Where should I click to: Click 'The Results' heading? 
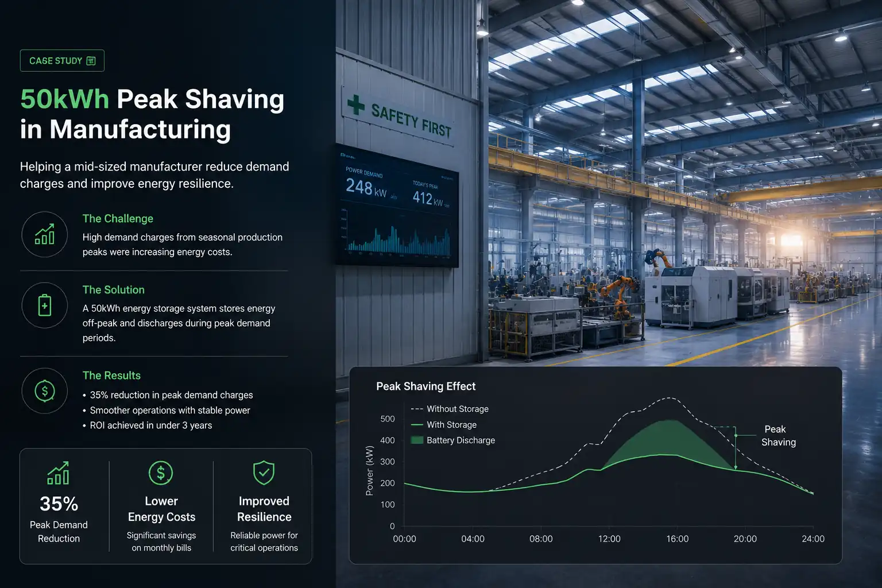pyautogui.click(x=111, y=376)
